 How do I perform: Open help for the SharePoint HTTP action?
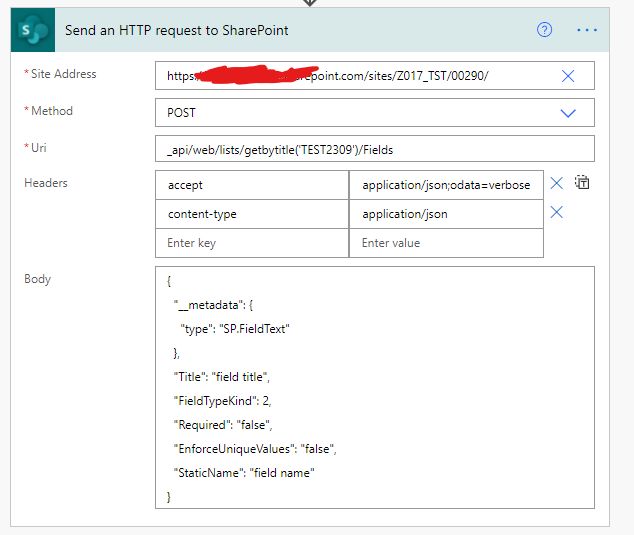pos(544,30)
